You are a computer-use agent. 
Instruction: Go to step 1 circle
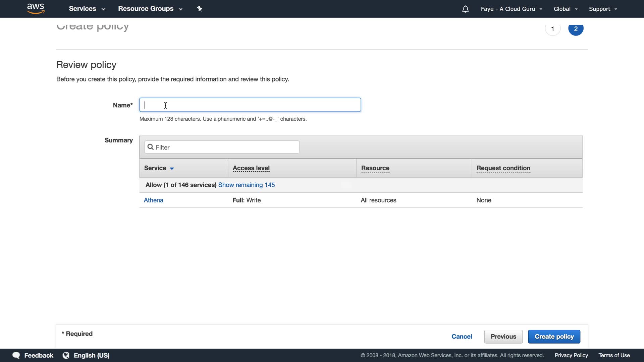[x=552, y=29]
